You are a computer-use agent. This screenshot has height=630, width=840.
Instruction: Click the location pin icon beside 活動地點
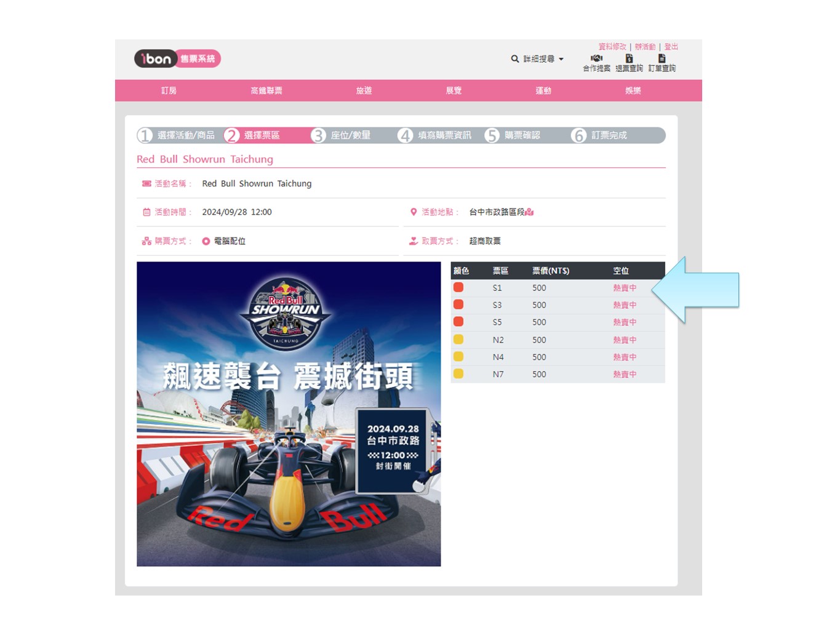[414, 212]
